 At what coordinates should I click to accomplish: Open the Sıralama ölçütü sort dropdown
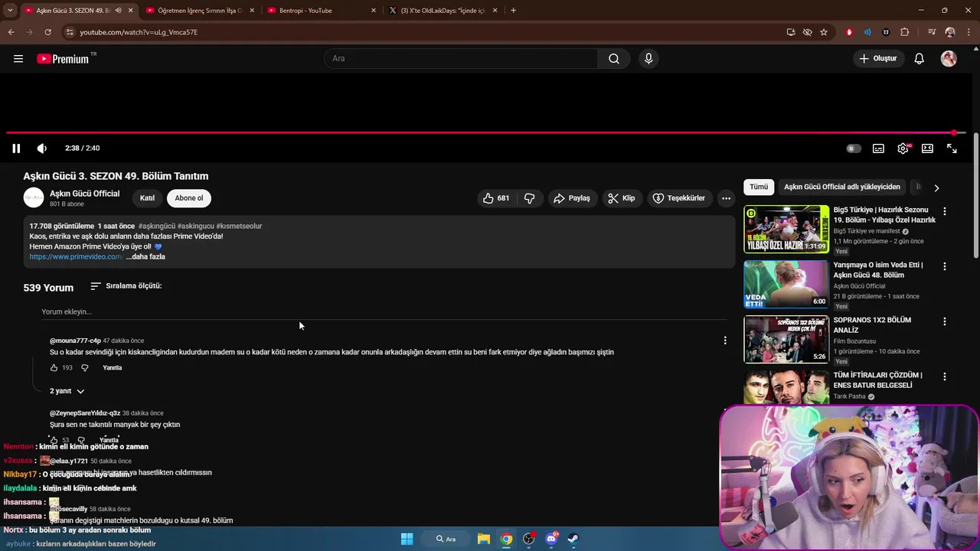tap(126, 286)
